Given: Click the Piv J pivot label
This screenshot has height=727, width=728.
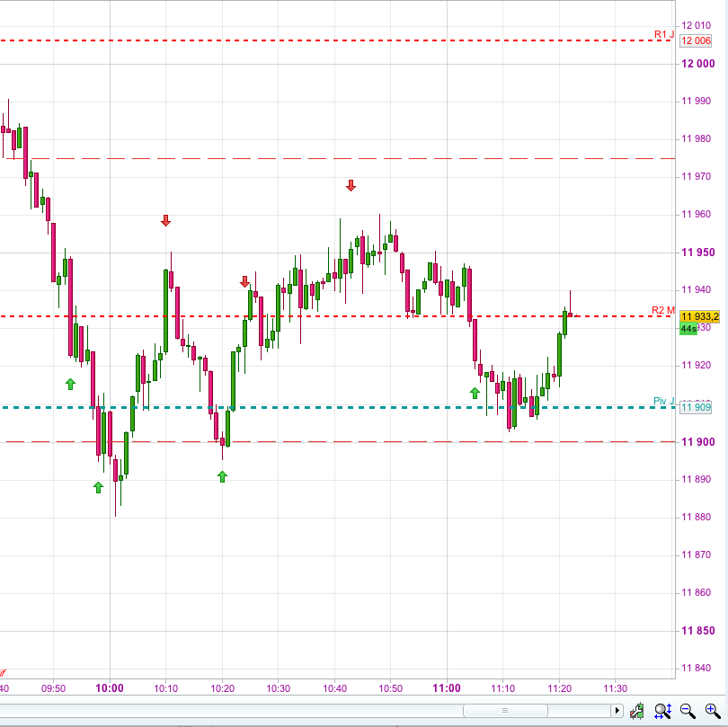Looking at the screenshot, I should (663, 401).
